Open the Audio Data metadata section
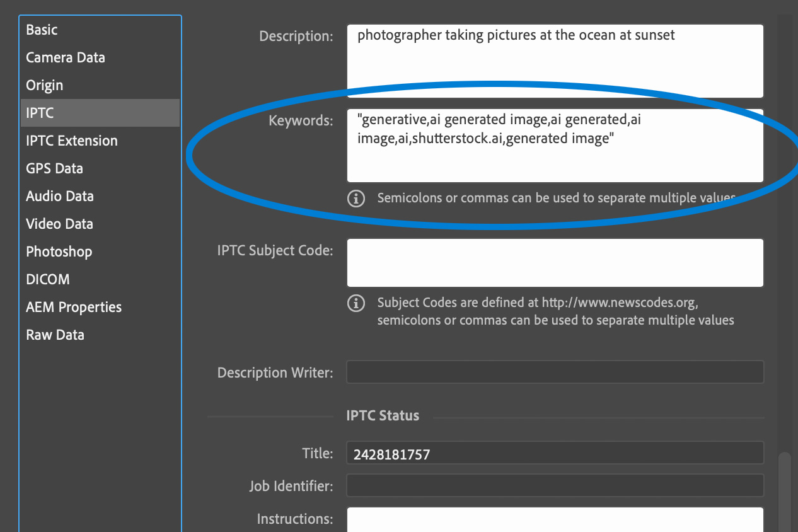The image size is (798, 532). tap(59, 196)
